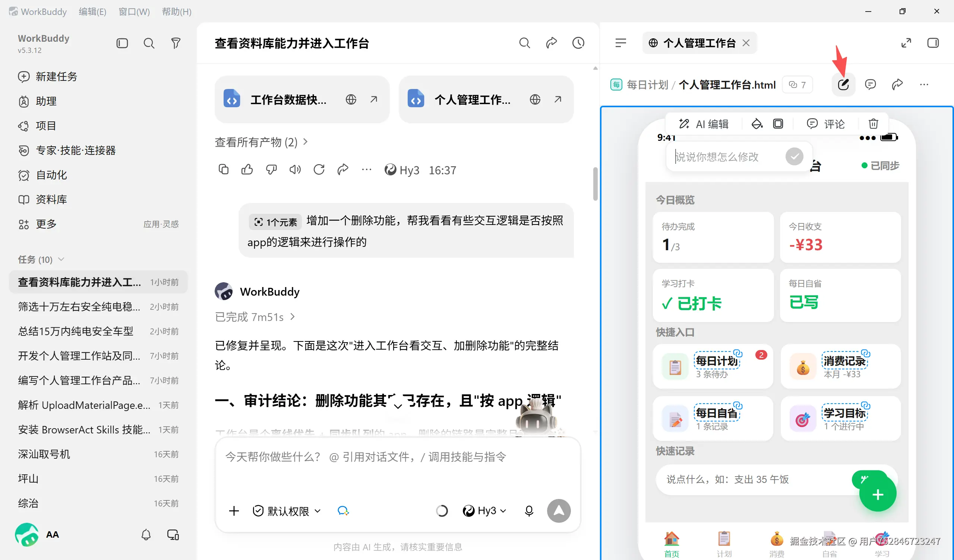The image size is (954, 560).
Task: Close the 个人管理工作台 tab
Action: click(746, 43)
